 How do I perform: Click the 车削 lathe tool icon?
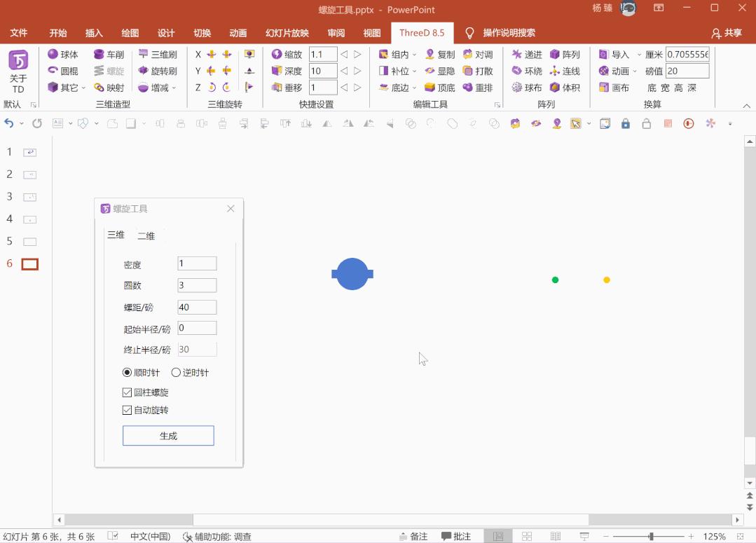109,54
